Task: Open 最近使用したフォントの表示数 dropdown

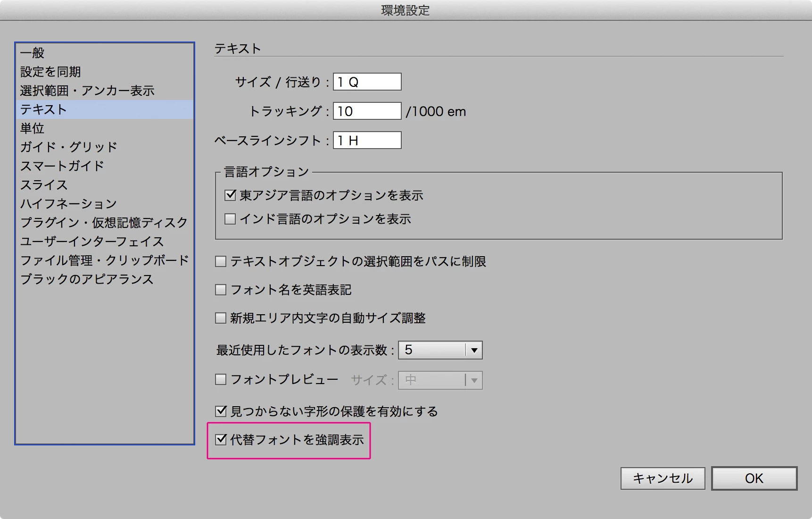Action: click(x=440, y=350)
